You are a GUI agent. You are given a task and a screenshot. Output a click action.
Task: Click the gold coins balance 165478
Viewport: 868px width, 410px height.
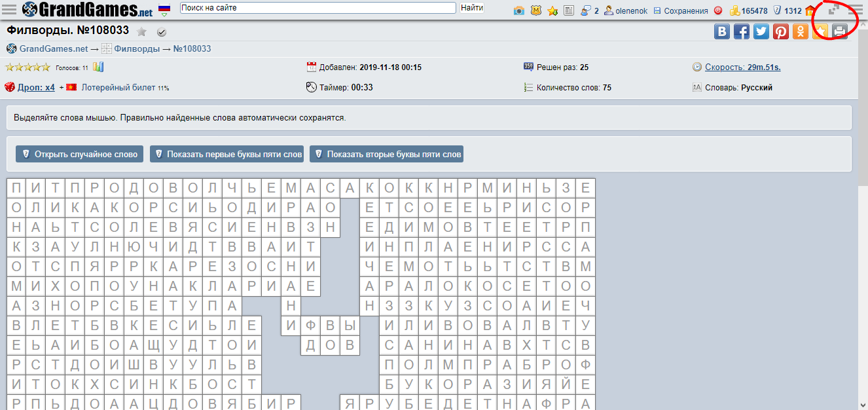pyautogui.click(x=749, y=10)
